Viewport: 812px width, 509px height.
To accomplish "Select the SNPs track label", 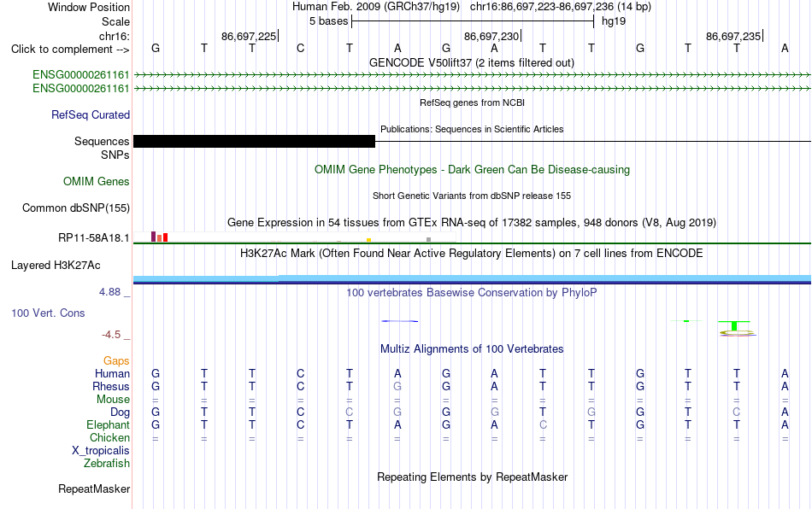I will point(115,155).
